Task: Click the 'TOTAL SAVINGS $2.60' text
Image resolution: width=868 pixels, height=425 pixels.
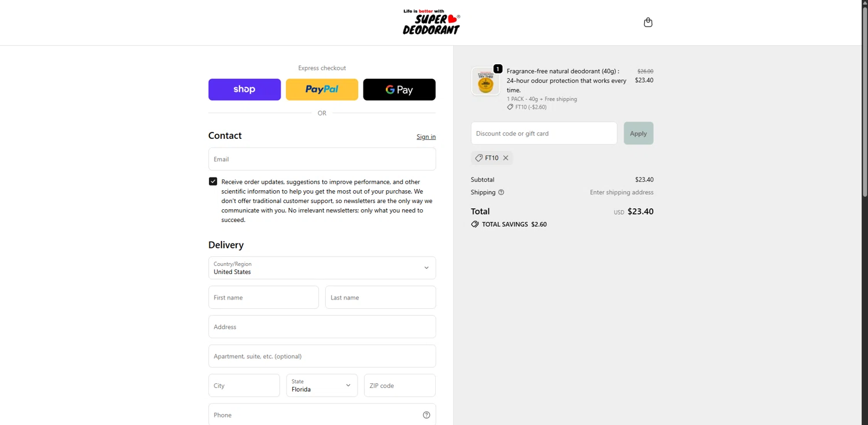Action: pos(514,224)
